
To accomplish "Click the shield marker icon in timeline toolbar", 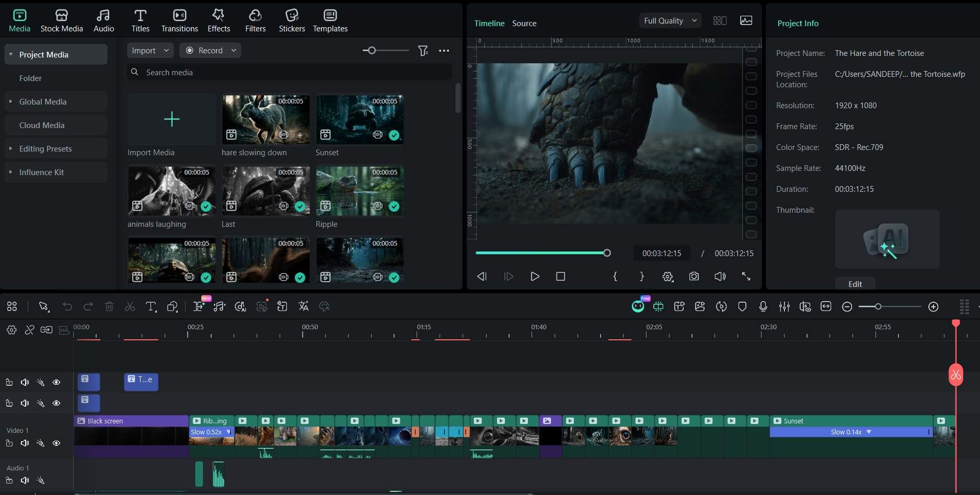I will [742, 307].
